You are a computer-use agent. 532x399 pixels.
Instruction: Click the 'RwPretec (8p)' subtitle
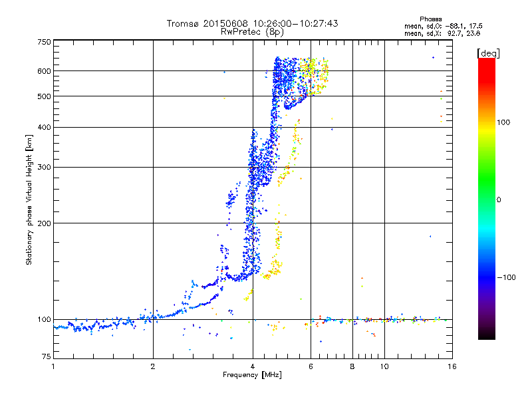point(252,32)
